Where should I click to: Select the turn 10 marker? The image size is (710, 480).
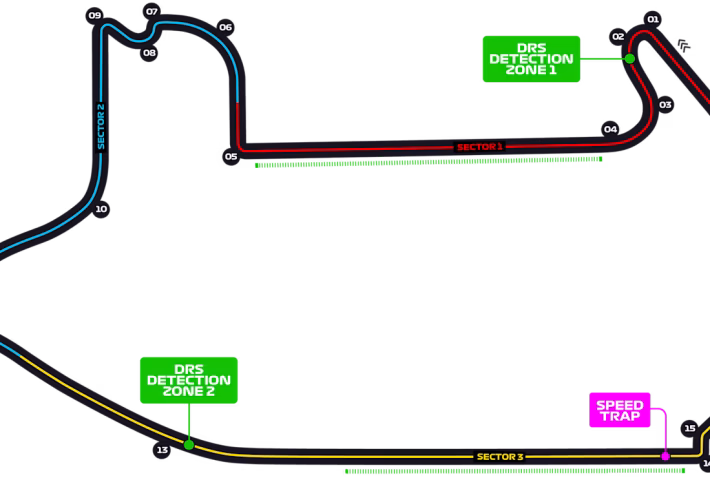(101, 209)
